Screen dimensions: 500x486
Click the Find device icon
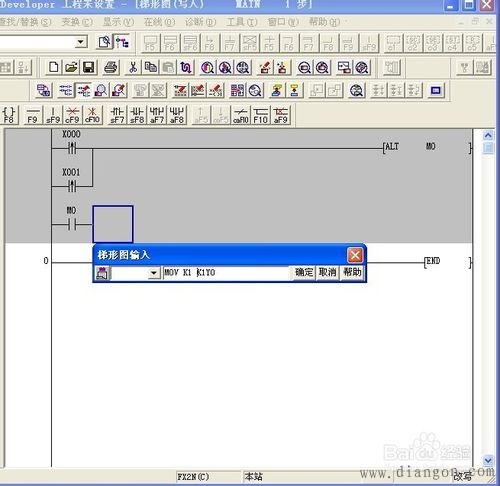pos(207,67)
